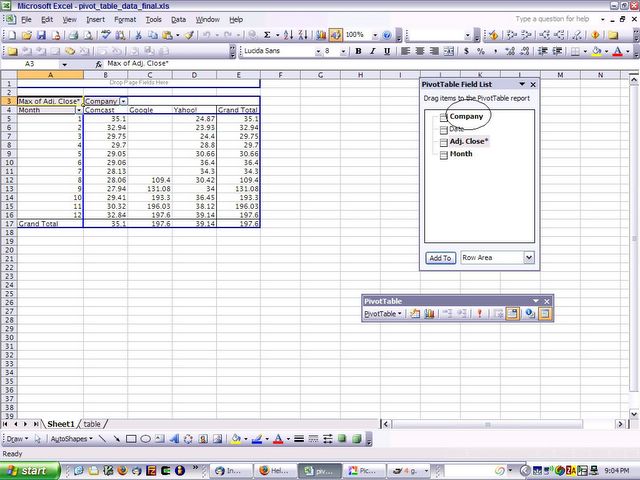640x480 pixels.
Task: Click the Print icon
Action: [73, 36]
